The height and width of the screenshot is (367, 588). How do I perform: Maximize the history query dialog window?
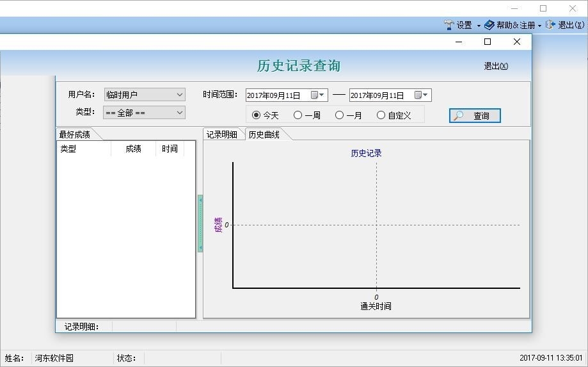pos(488,42)
